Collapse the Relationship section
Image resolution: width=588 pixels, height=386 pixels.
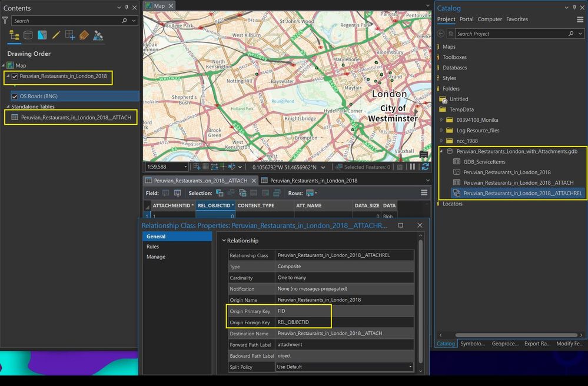point(224,241)
